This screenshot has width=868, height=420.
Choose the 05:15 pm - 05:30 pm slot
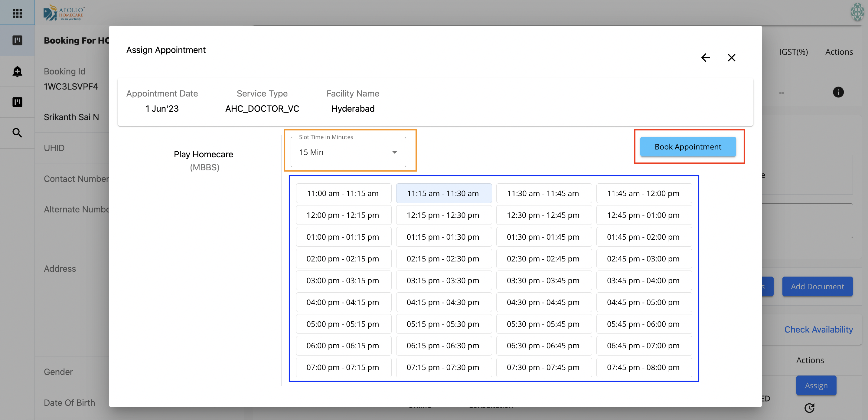(x=443, y=324)
